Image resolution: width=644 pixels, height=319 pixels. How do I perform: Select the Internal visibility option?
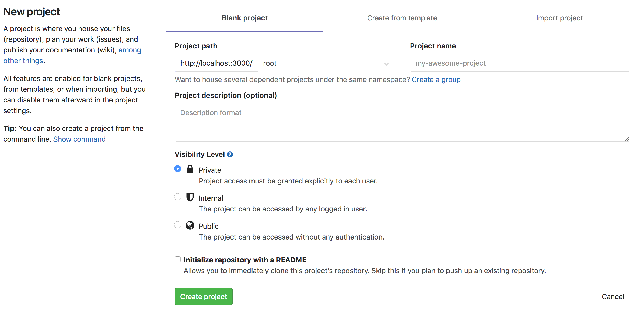[177, 197]
